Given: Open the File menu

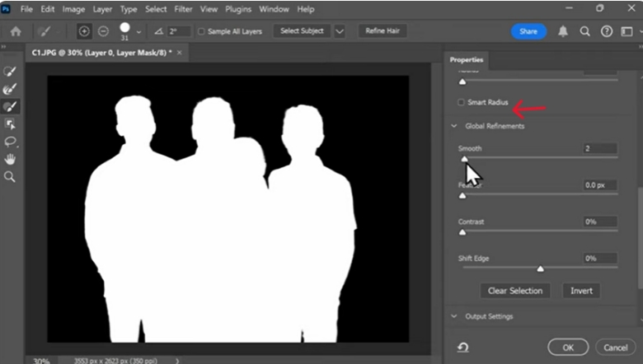Looking at the screenshot, I should point(26,9).
